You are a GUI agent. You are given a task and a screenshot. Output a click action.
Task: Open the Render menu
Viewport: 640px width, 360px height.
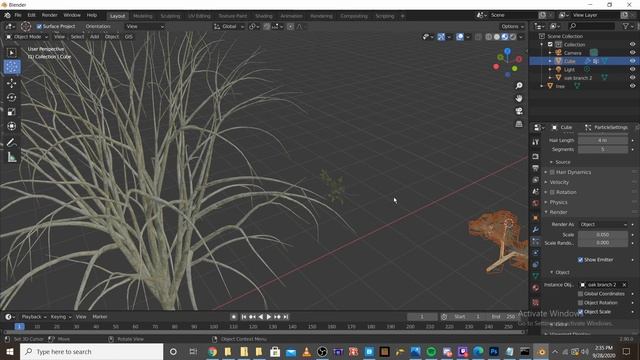(50, 16)
